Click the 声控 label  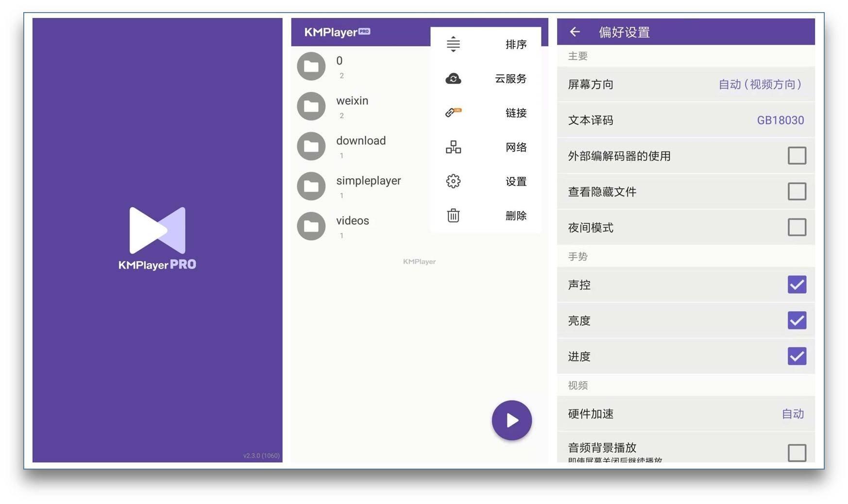(579, 285)
